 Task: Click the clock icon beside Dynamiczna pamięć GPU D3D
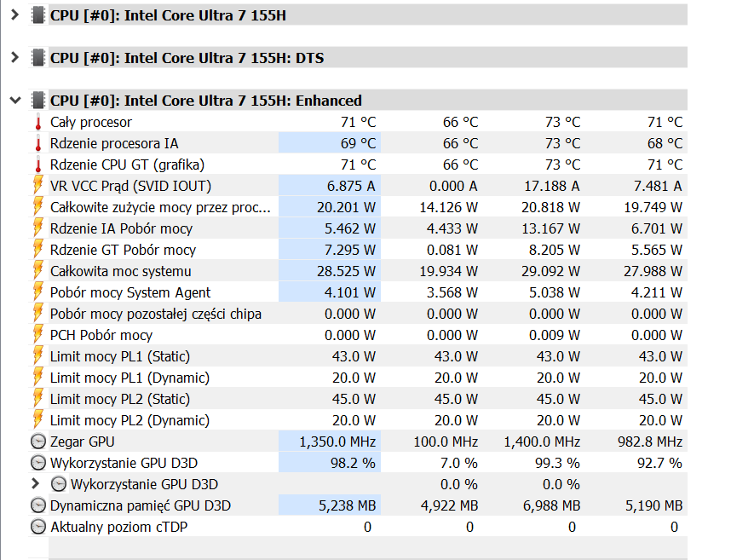[x=37, y=505]
